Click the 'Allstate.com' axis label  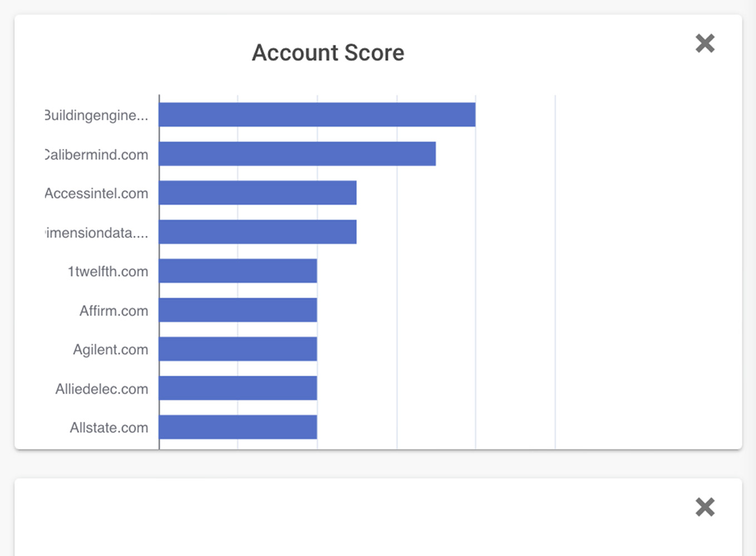(109, 428)
